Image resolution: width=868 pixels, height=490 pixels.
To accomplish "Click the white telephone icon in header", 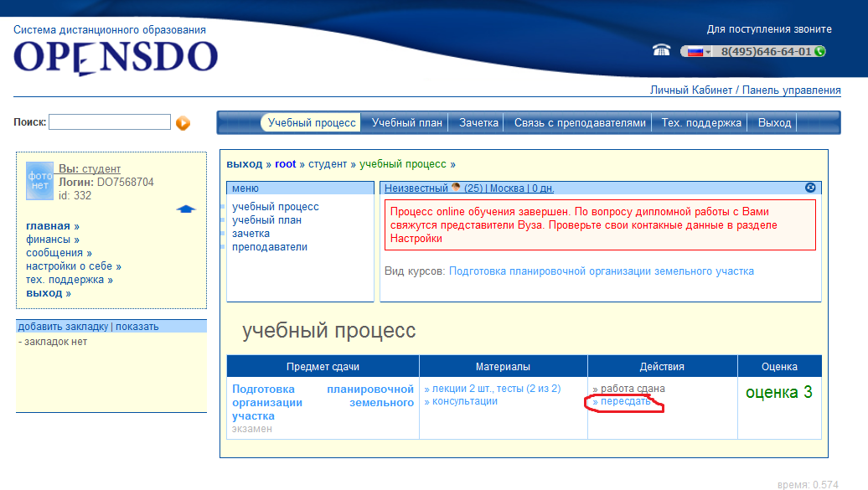I will pos(661,50).
